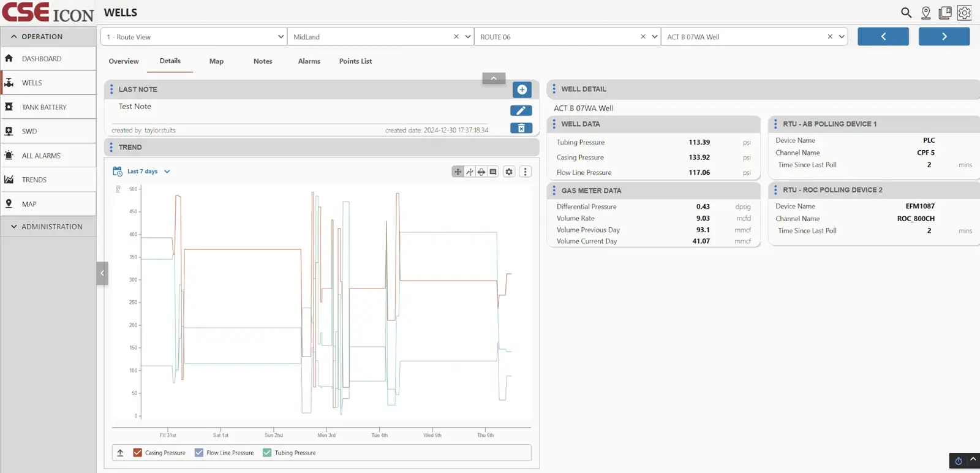Open the trend chart settings gear
The height and width of the screenshot is (473, 980).
(508, 172)
